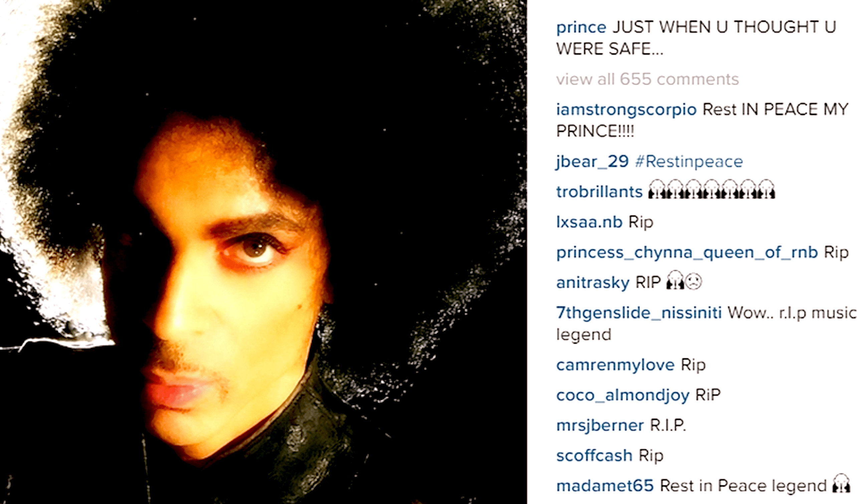Go to anitrasky's profile

coord(593,283)
